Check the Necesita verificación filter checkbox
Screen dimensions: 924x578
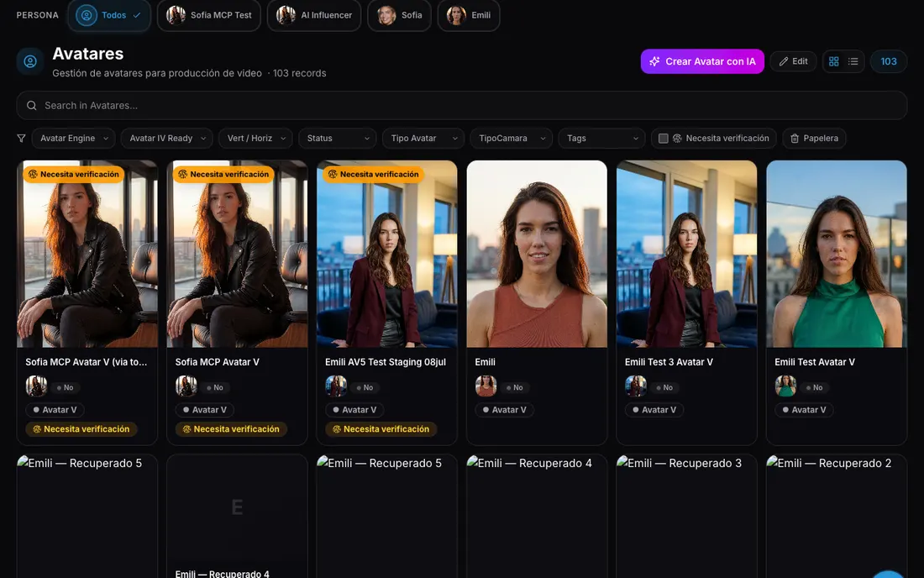pos(663,139)
